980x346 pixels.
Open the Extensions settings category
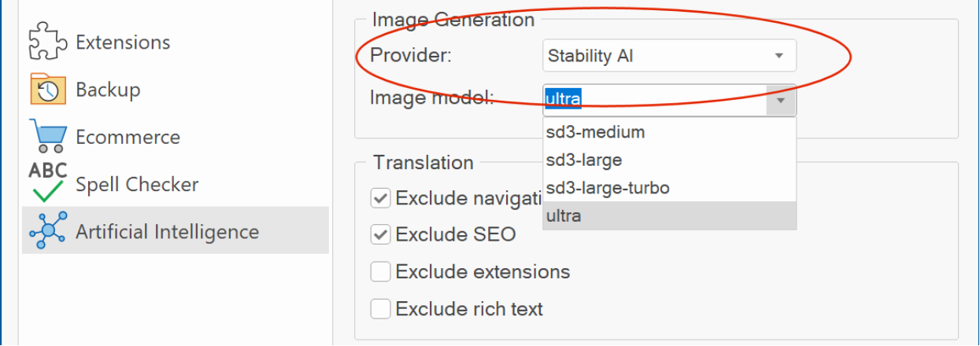(x=123, y=42)
